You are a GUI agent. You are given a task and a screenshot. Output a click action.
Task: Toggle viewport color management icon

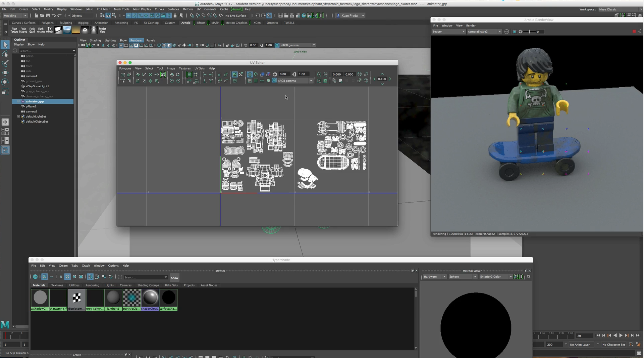tap(277, 45)
